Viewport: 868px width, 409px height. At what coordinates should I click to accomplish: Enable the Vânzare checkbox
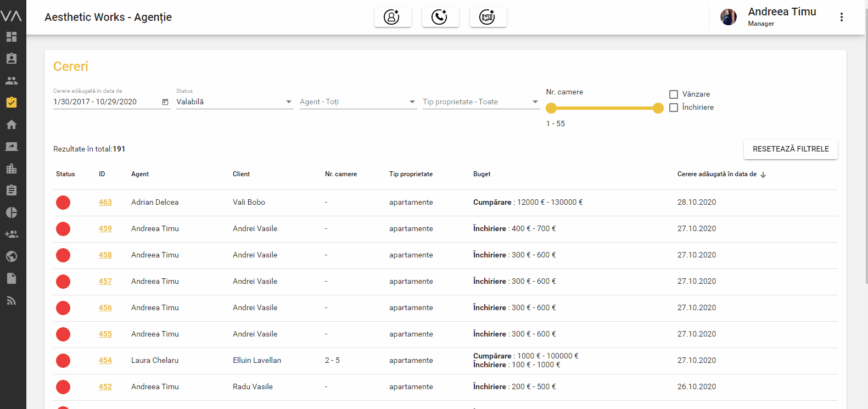tap(674, 94)
